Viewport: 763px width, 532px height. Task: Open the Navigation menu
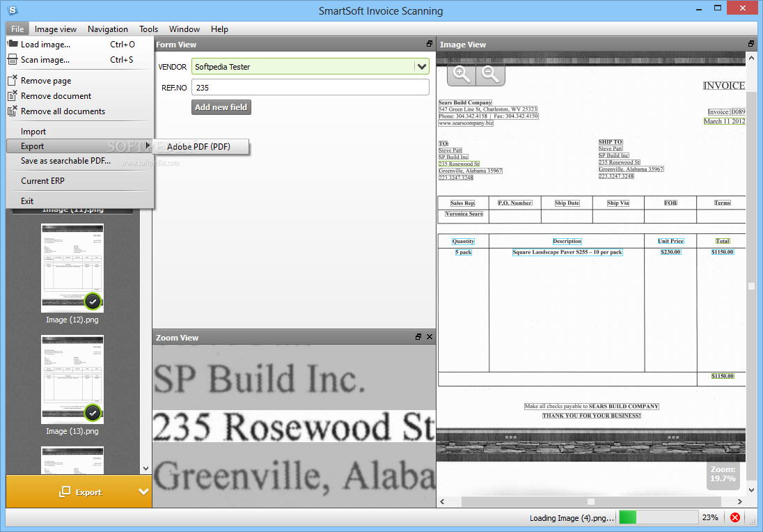tap(107, 29)
